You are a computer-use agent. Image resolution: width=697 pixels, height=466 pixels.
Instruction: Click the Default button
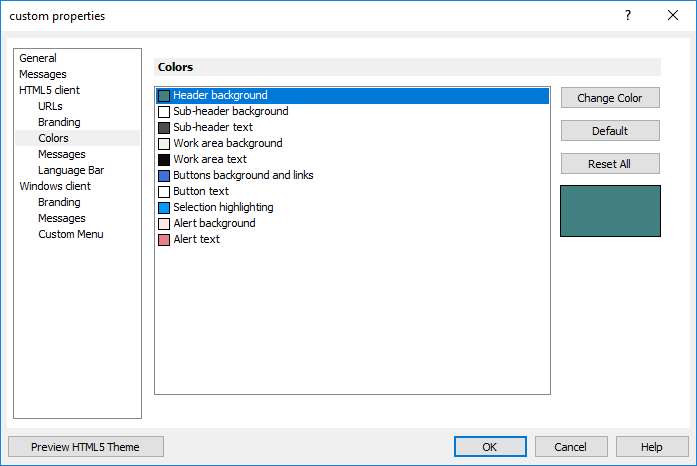[x=610, y=131]
